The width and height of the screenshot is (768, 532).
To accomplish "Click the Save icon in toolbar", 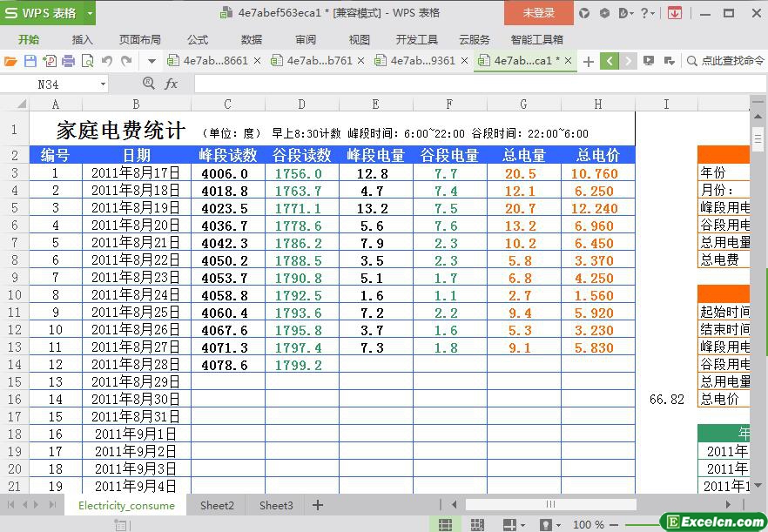I will (30, 61).
